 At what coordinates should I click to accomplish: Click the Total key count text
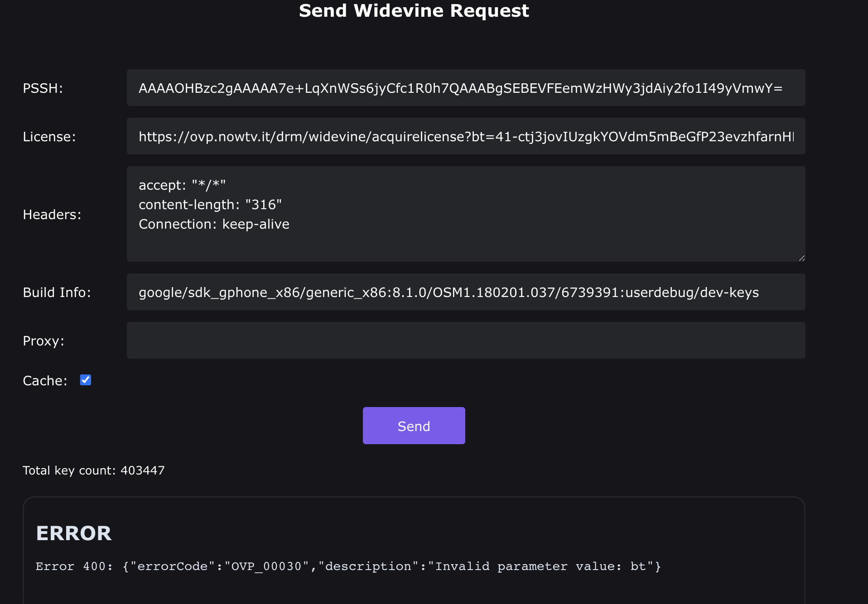tap(94, 470)
